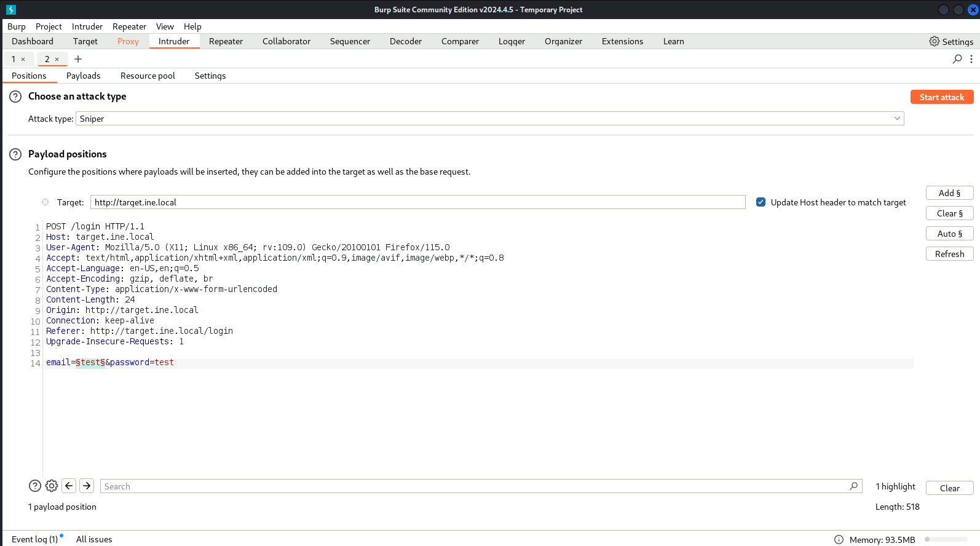
Task: Switch to the Organizer tab
Action: [563, 41]
